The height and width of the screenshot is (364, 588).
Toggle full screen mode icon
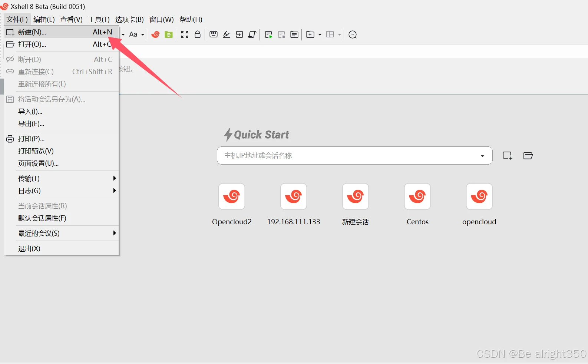[185, 34]
